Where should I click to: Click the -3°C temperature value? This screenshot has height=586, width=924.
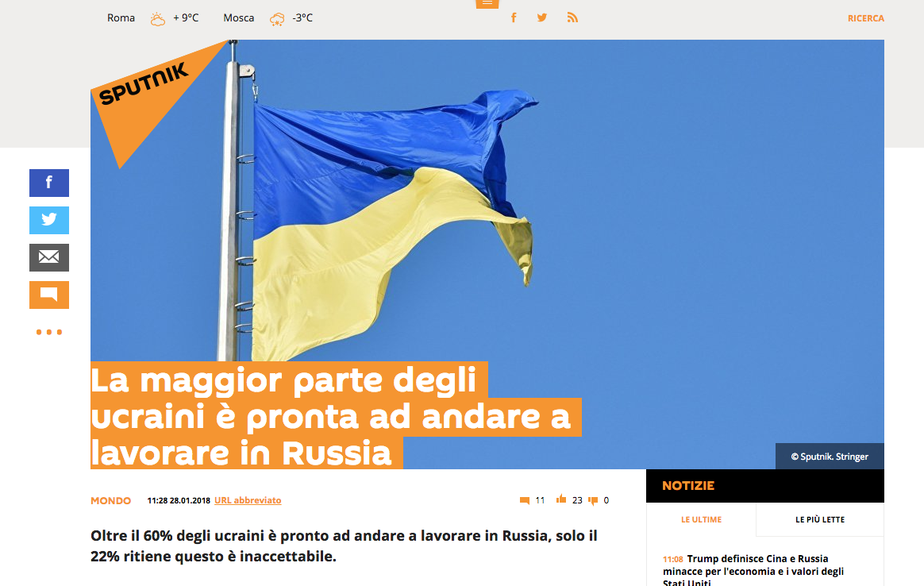302,18
